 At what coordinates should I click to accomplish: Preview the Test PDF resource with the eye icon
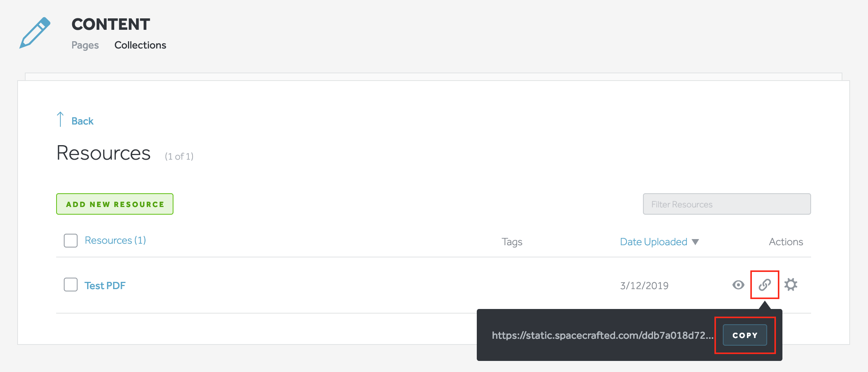click(x=738, y=285)
